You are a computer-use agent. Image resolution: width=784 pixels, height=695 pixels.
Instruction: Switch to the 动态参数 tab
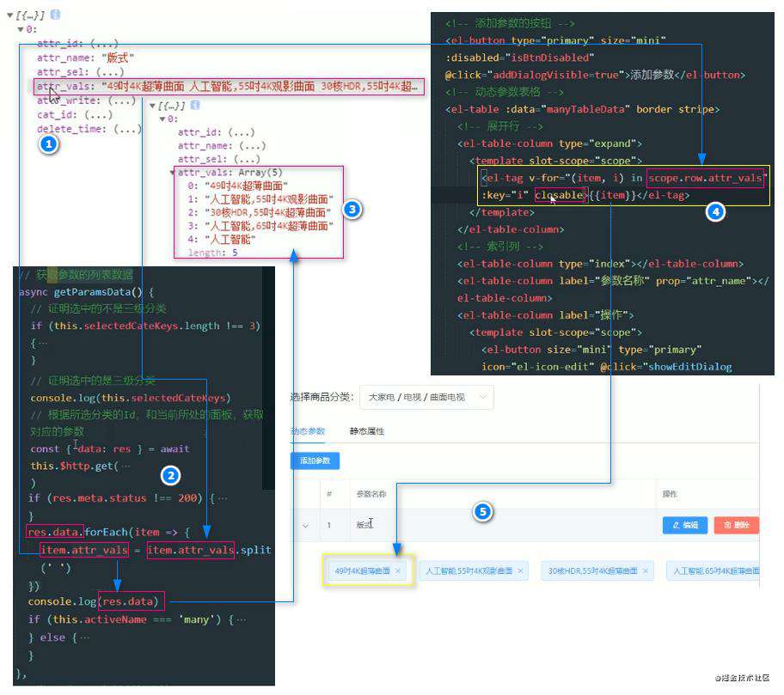point(308,431)
